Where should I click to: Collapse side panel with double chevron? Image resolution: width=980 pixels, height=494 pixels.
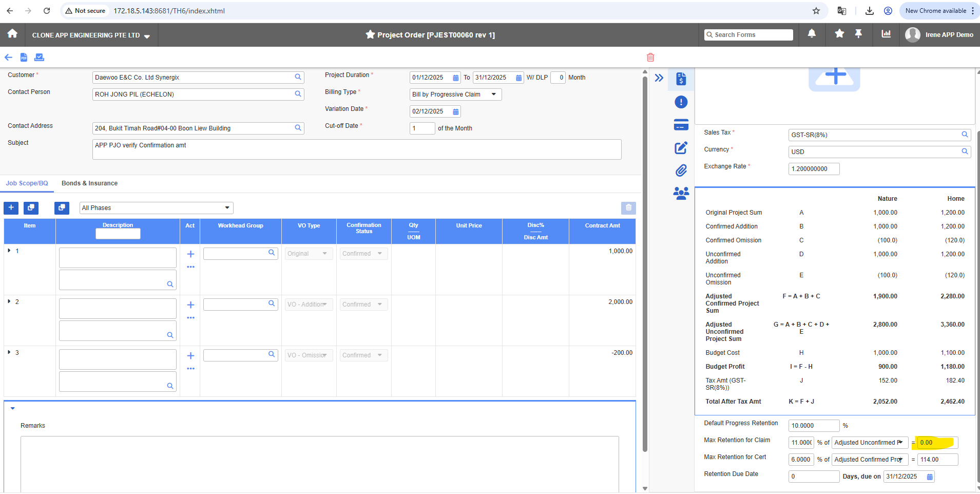coord(659,78)
